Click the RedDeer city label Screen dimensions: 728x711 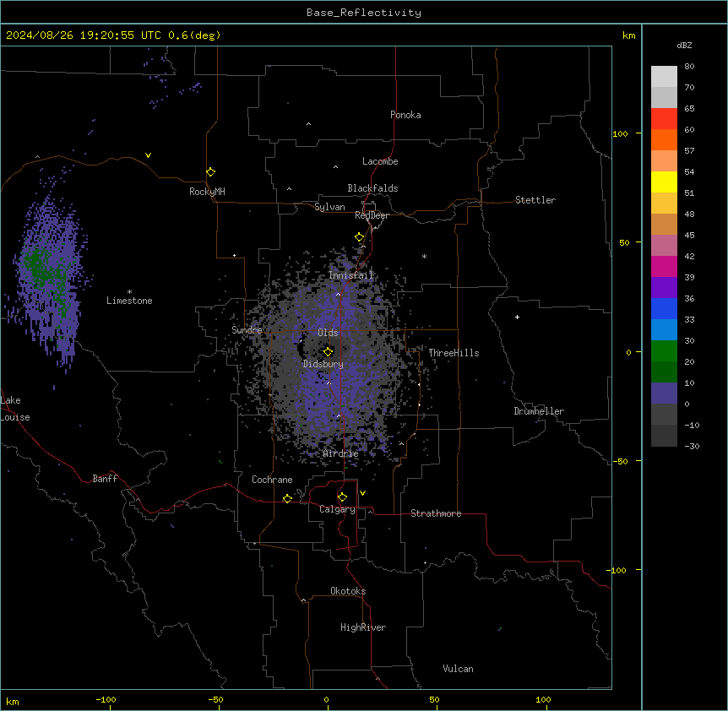click(372, 215)
